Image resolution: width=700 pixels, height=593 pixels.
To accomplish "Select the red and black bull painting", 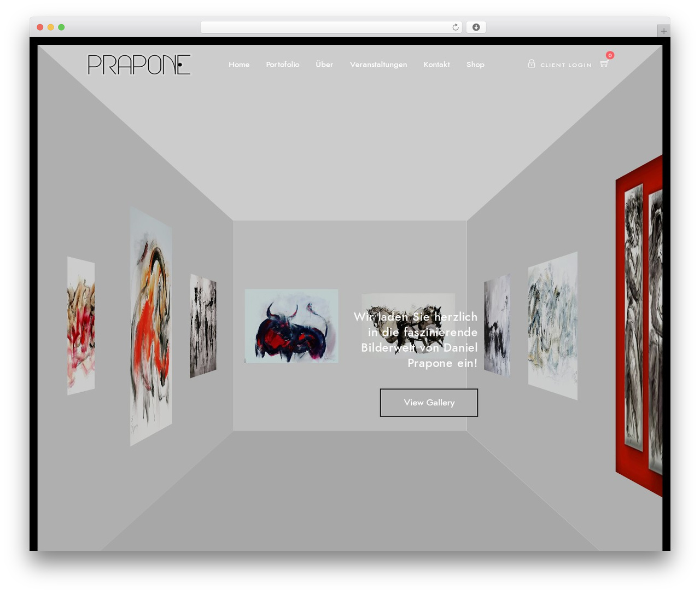I will 291,326.
